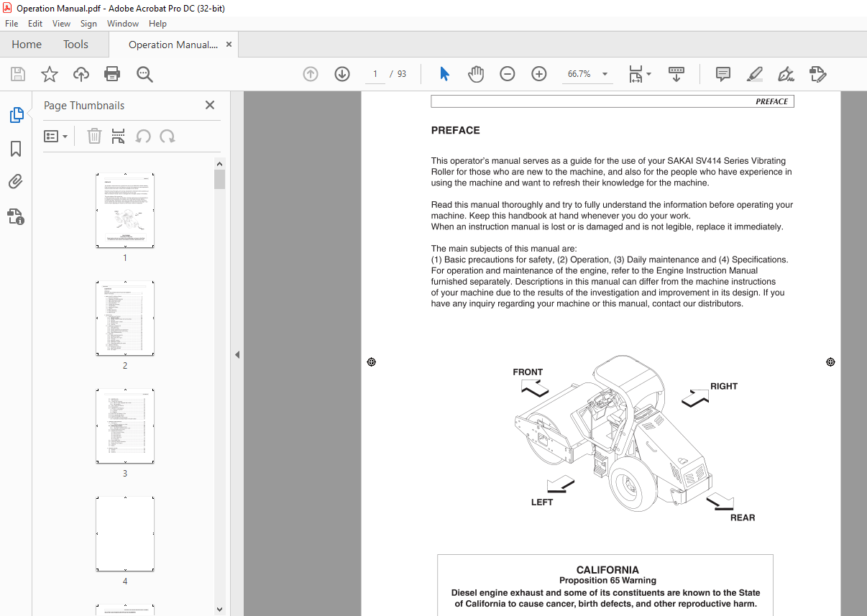Open the thumbnails options dropdown

[x=56, y=137]
